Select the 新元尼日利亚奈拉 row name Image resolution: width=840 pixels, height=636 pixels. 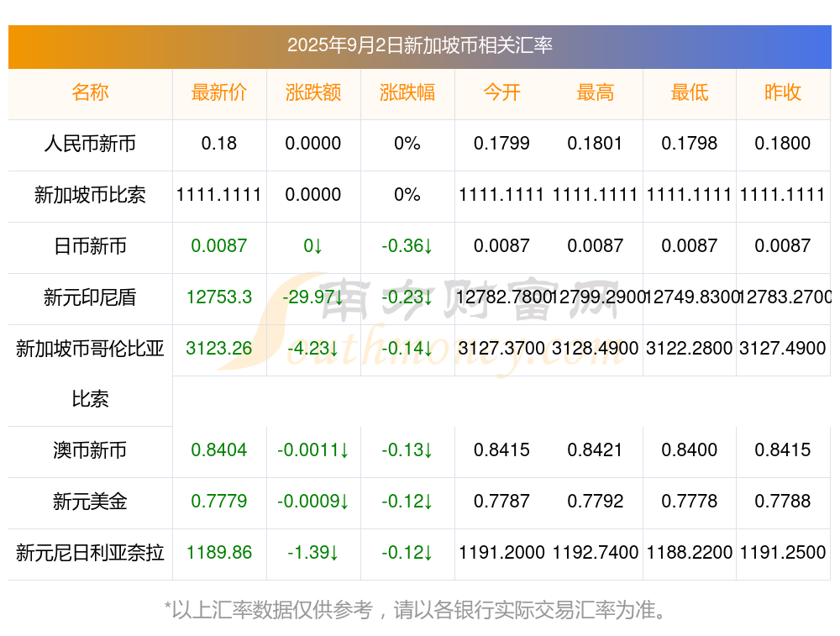pos(90,553)
